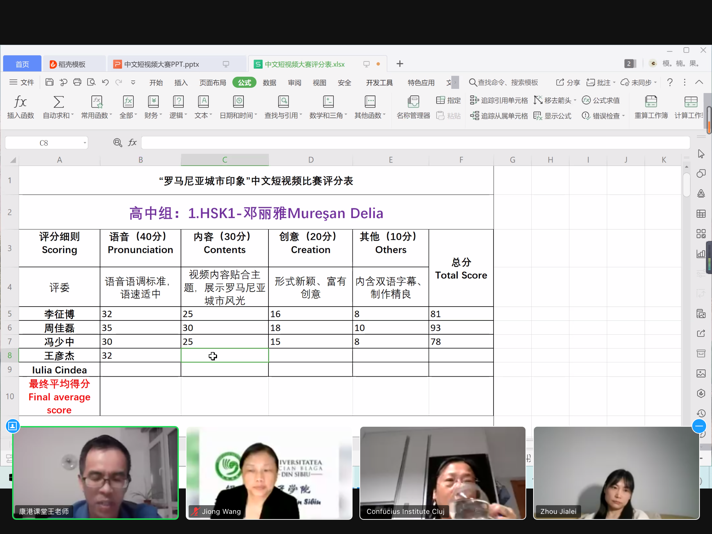Click the Insert Function (插入函数) icon
Image resolution: width=712 pixels, height=534 pixels.
[20, 106]
